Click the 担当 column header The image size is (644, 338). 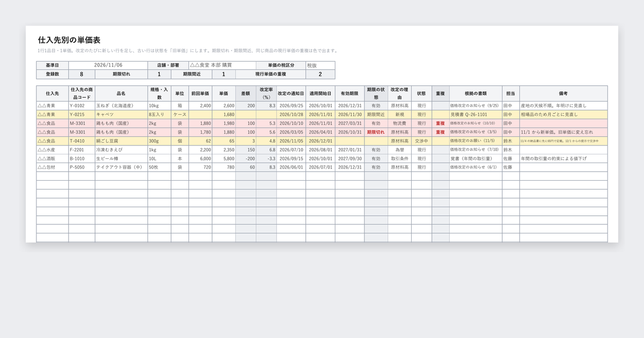coord(510,93)
